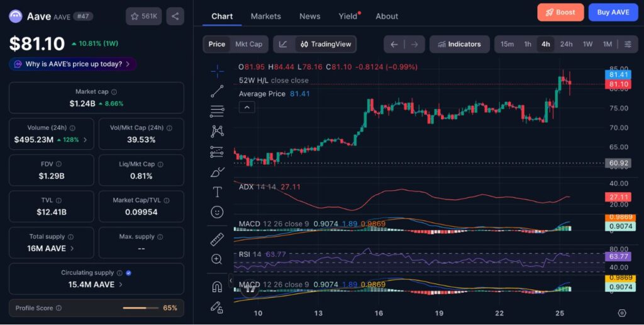Select the crosshair cursor tool
The width and height of the screenshot is (644, 325).
[x=217, y=71]
